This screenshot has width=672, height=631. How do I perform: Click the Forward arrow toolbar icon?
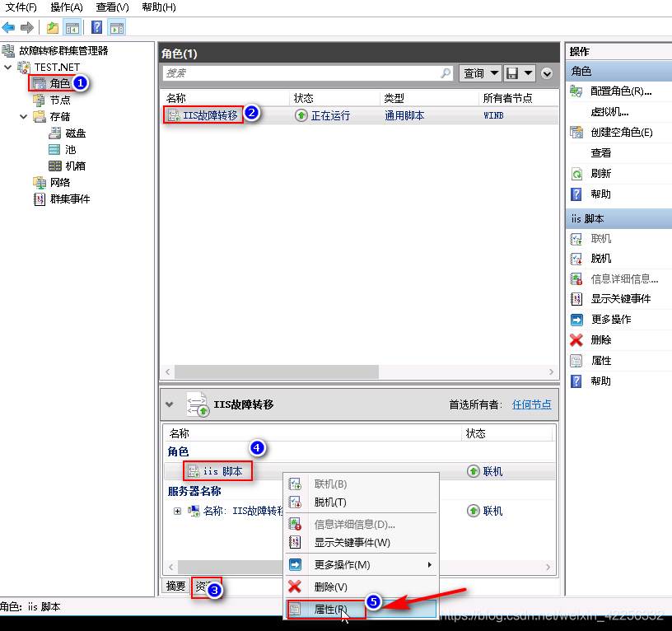coord(27,28)
